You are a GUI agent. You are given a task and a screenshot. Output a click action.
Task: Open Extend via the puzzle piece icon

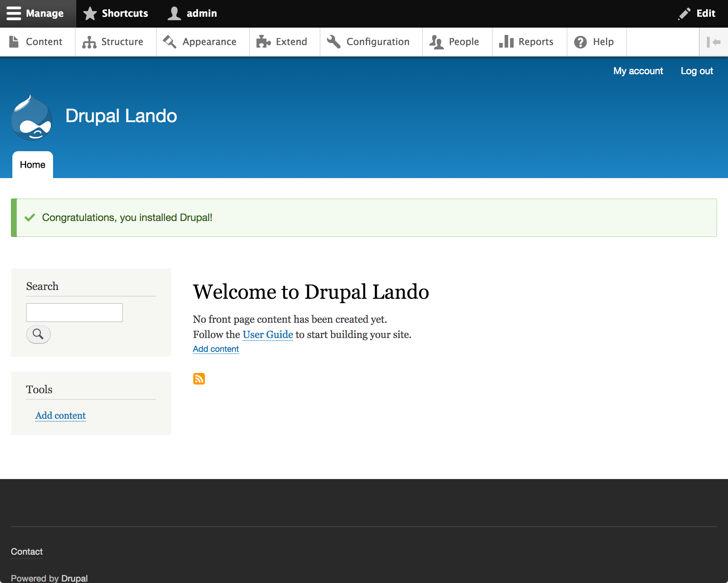(263, 42)
